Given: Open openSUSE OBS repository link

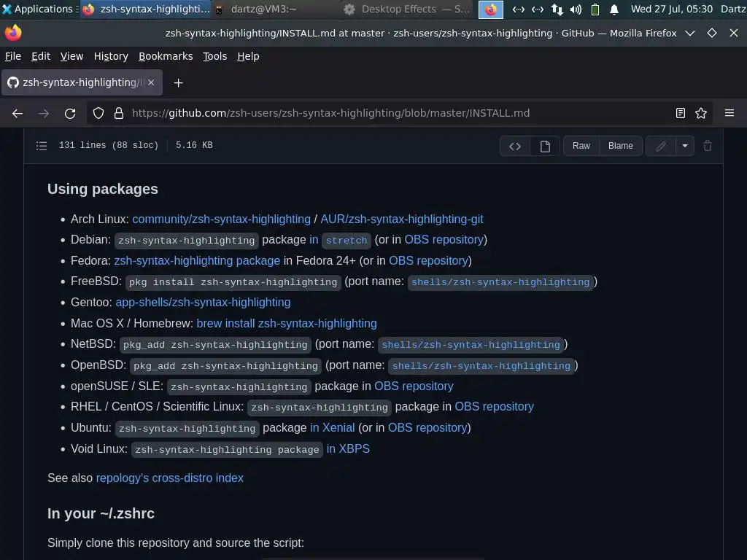Looking at the screenshot, I should tap(414, 386).
